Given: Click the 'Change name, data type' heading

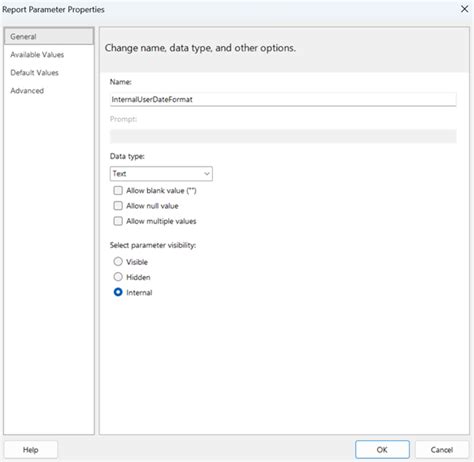Looking at the screenshot, I should [x=200, y=48].
